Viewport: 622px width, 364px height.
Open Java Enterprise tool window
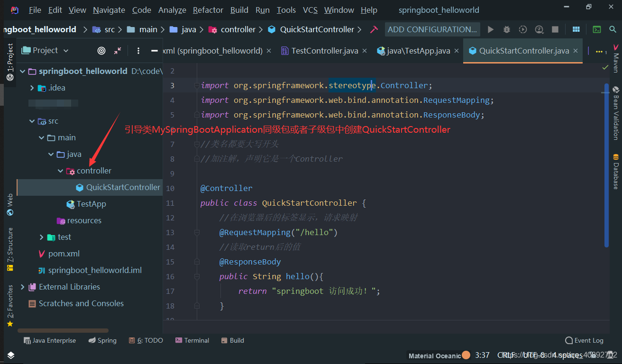(50, 340)
